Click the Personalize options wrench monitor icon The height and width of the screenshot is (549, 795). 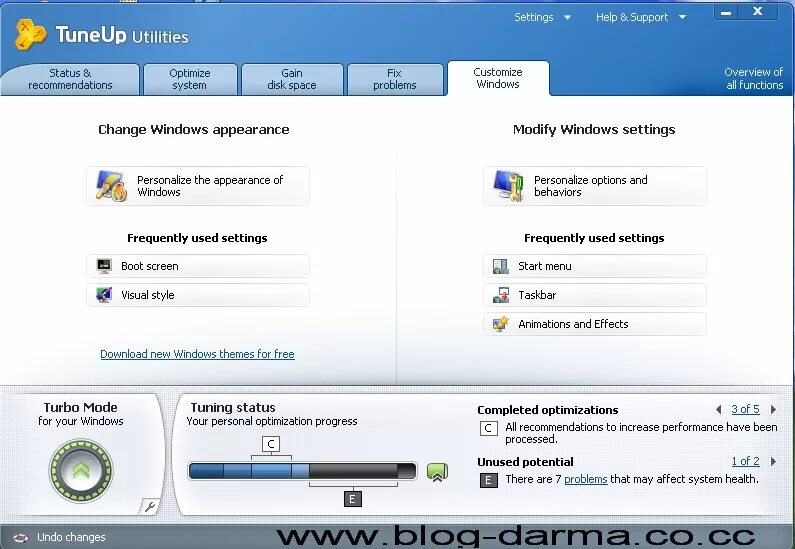(x=509, y=186)
